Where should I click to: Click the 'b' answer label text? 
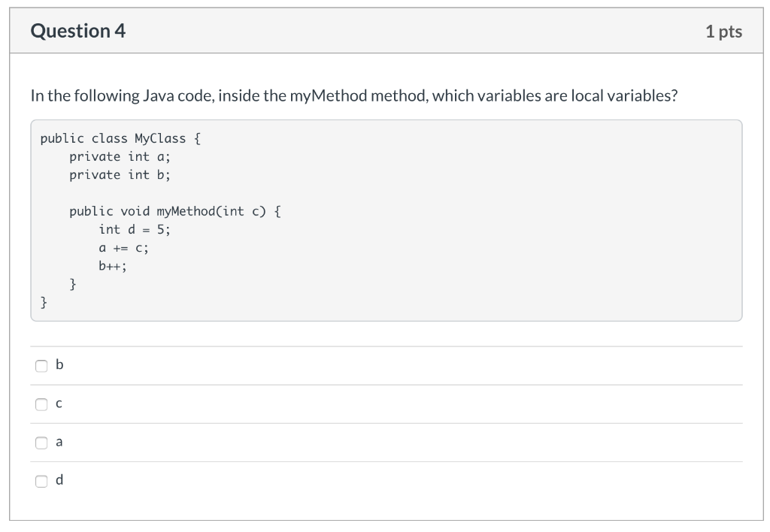point(58,365)
